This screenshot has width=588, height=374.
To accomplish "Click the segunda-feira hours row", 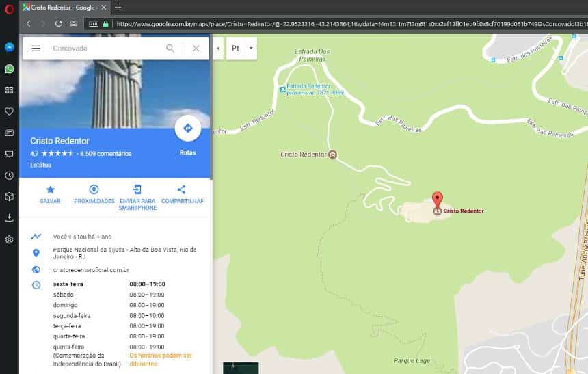I will 109,316.
